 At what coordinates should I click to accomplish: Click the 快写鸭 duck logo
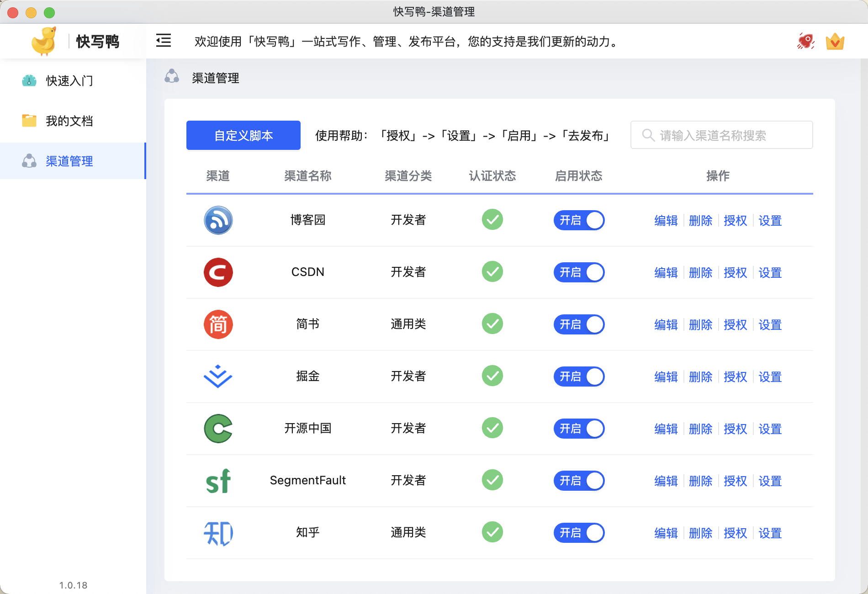click(44, 40)
